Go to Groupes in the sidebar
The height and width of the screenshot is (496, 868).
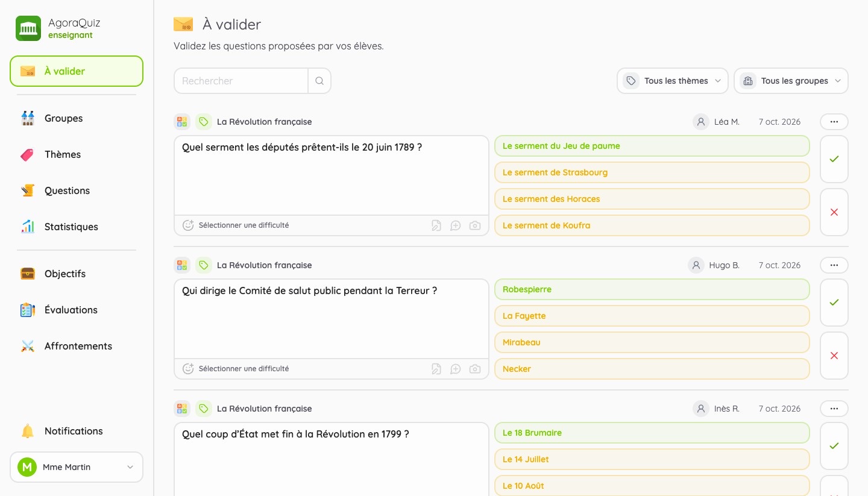[77, 118]
